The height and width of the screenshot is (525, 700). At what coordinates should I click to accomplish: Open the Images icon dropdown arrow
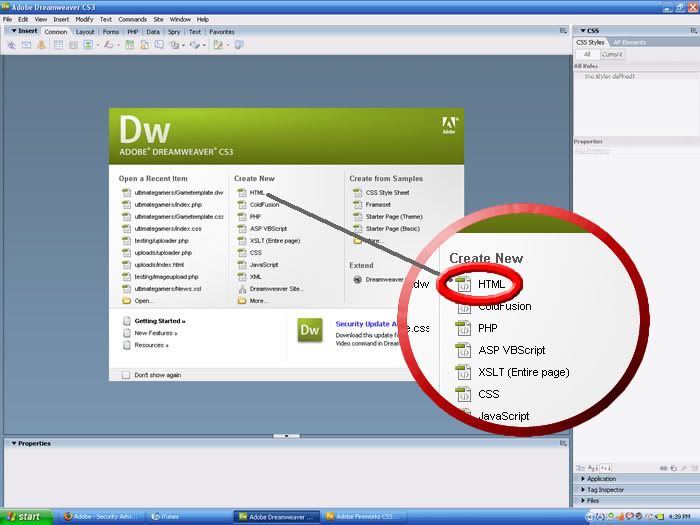pyautogui.click(x=98, y=45)
